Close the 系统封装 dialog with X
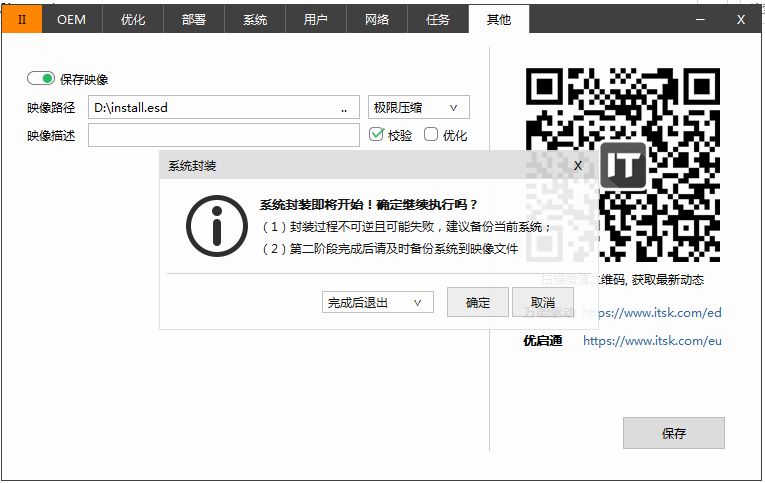Viewport: 765px width, 483px height. (578, 166)
